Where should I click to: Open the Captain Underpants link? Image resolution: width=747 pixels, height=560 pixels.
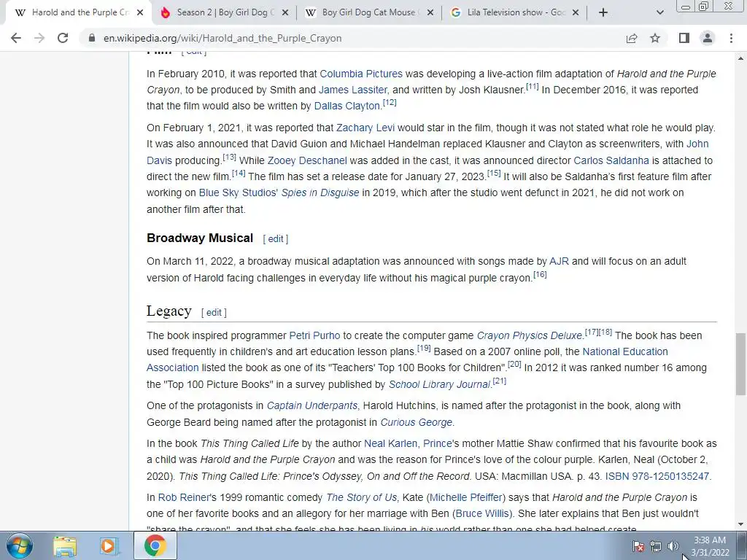[312, 405]
